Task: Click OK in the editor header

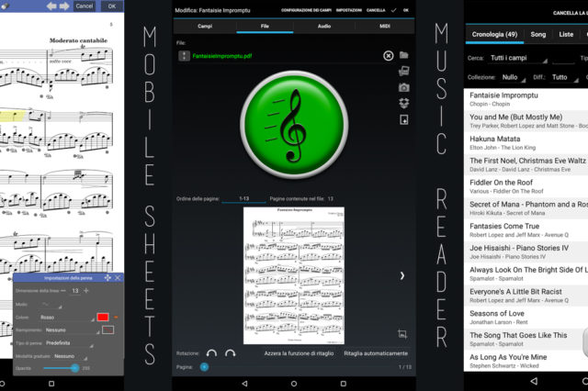Action: 406,10
